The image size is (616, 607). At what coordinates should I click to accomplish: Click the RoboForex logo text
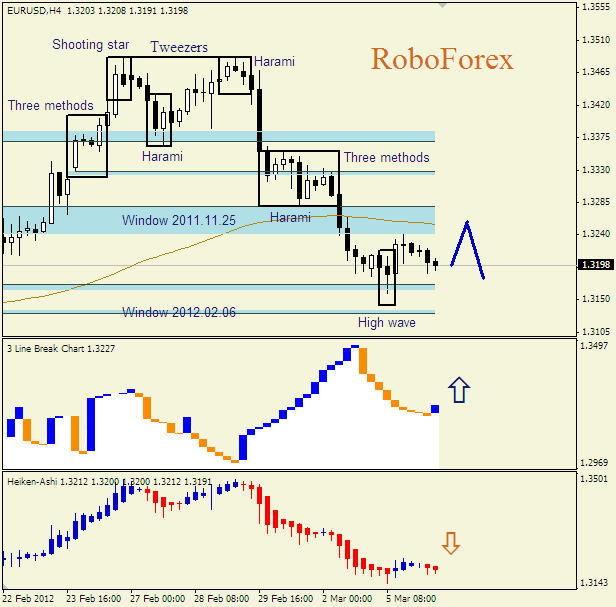pyautogui.click(x=441, y=60)
